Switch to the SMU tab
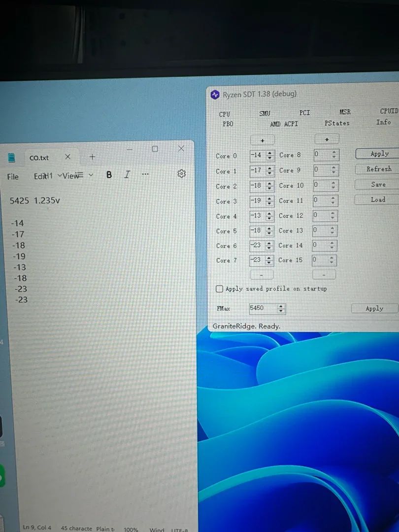The width and height of the screenshot is (399, 532). pos(265,113)
